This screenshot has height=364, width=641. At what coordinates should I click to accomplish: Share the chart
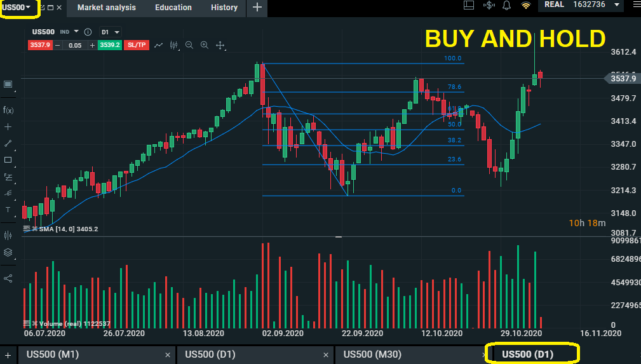8,278
